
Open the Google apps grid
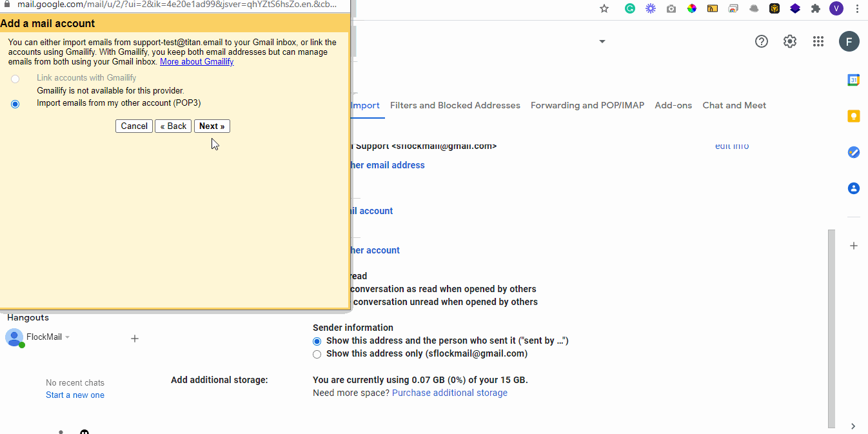click(x=818, y=41)
